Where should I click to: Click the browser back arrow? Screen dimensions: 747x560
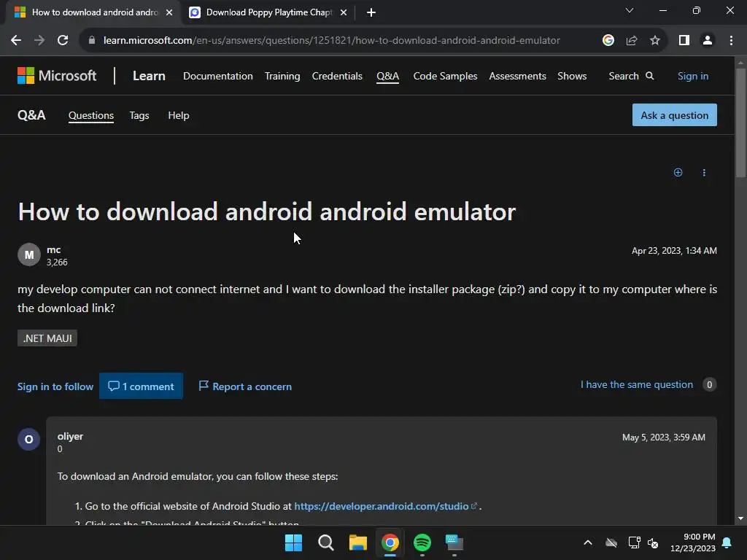click(16, 41)
